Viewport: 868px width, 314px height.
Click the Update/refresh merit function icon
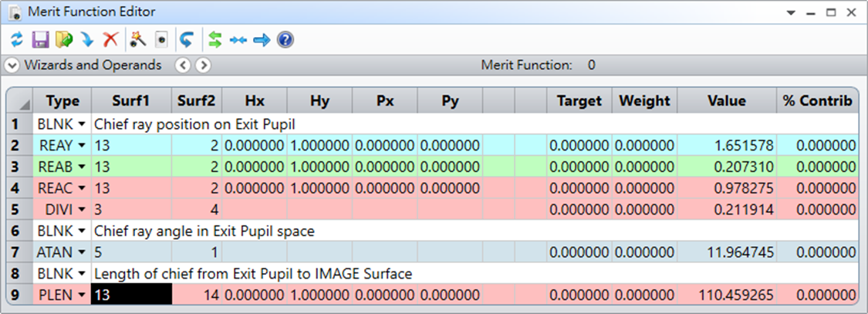(x=17, y=40)
